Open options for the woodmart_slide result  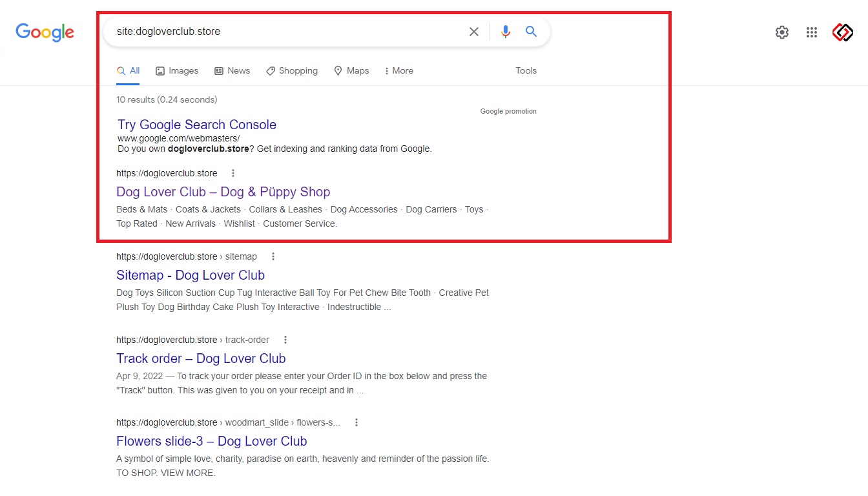click(356, 422)
